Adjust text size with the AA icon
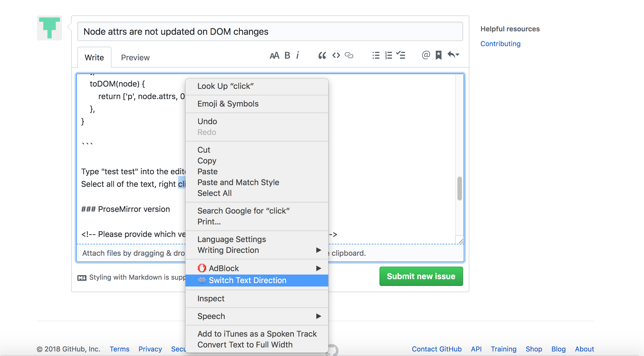The width and height of the screenshot is (644, 356). (275, 56)
